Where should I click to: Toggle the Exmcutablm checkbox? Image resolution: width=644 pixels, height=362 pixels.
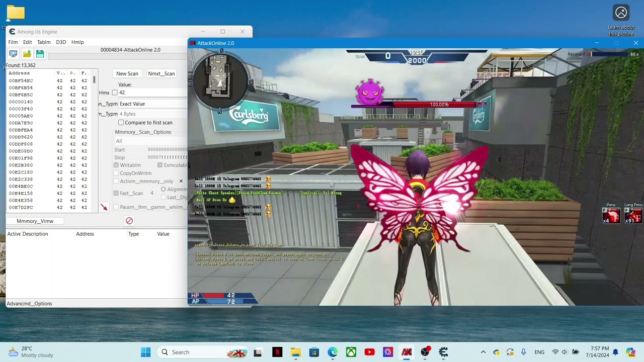(x=160, y=165)
